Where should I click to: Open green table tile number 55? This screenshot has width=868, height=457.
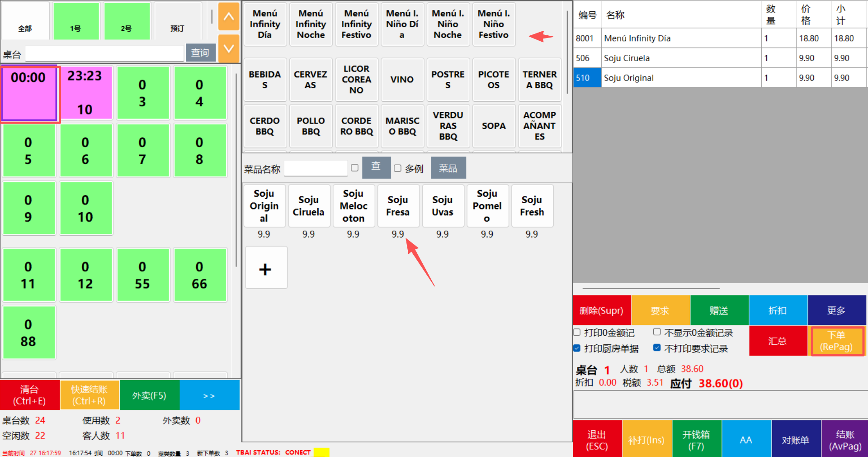coord(142,275)
